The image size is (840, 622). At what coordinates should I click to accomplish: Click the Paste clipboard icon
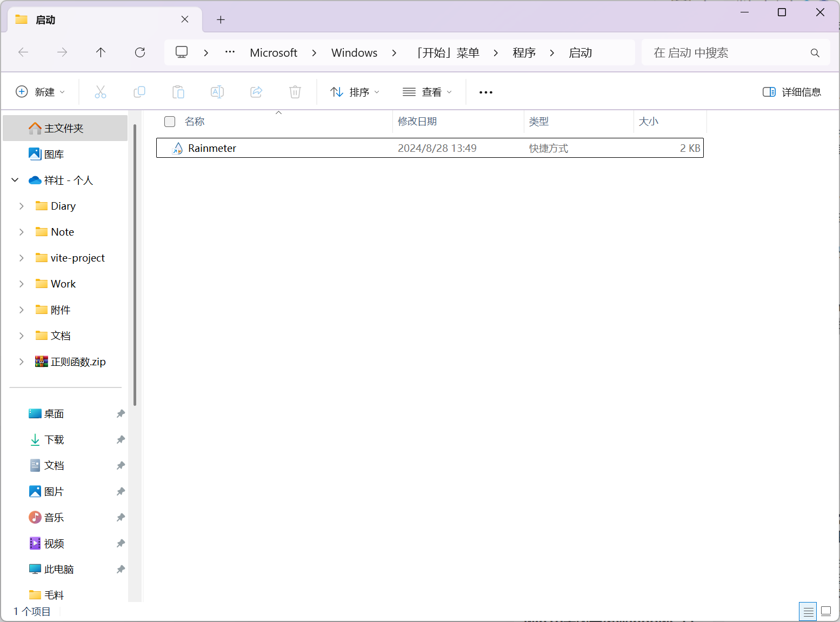click(x=178, y=92)
